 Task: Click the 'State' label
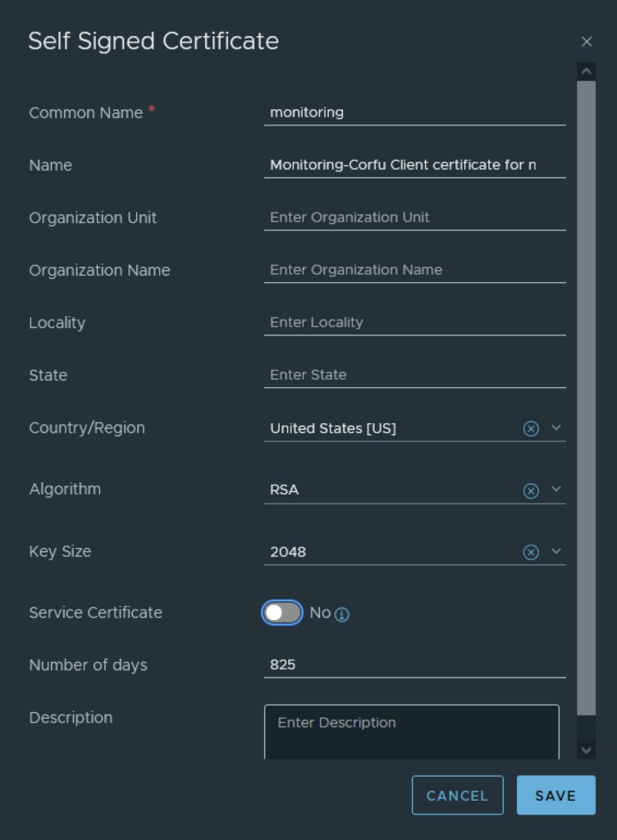(x=48, y=375)
